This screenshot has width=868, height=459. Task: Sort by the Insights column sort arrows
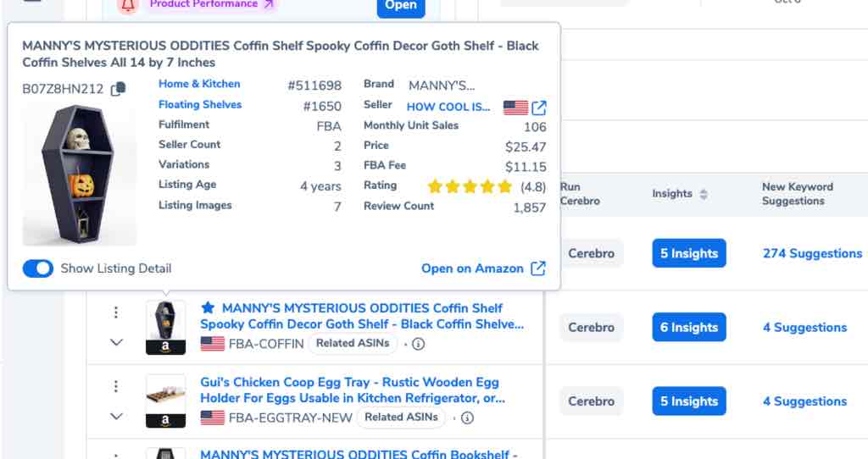tap(704, 194)
